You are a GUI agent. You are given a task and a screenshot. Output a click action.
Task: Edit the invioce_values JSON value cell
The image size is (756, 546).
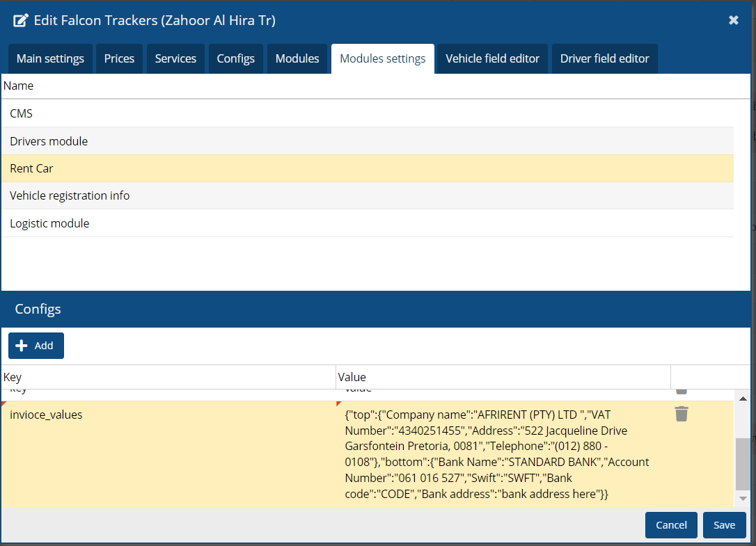coord(497,453)
